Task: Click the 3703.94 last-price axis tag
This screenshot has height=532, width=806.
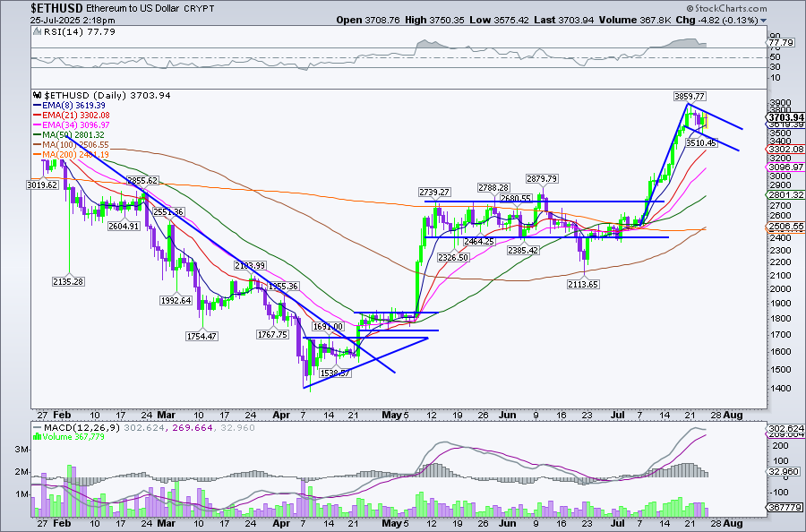Action: point(785,117)
